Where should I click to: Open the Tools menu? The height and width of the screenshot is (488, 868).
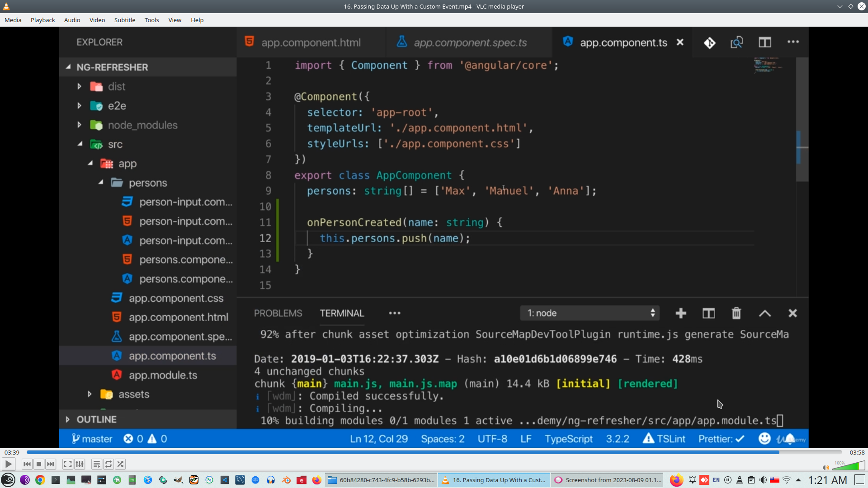(151, 20)
